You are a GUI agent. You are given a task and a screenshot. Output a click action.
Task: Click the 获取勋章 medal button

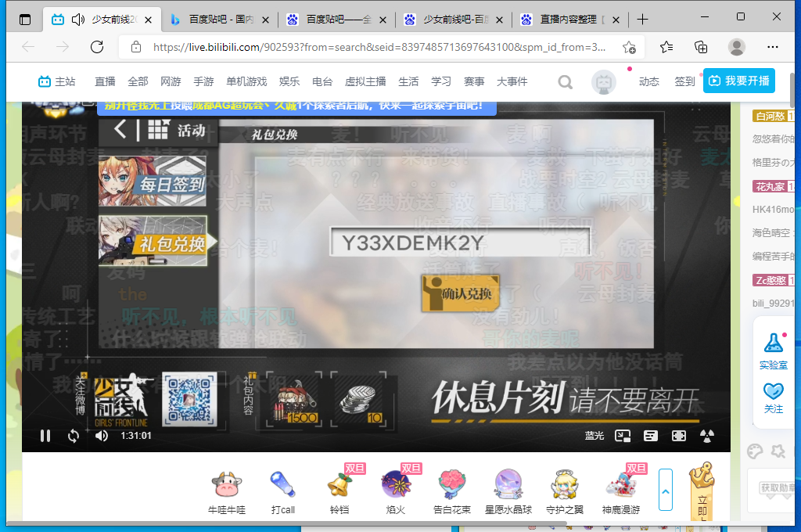click(777, 488)
